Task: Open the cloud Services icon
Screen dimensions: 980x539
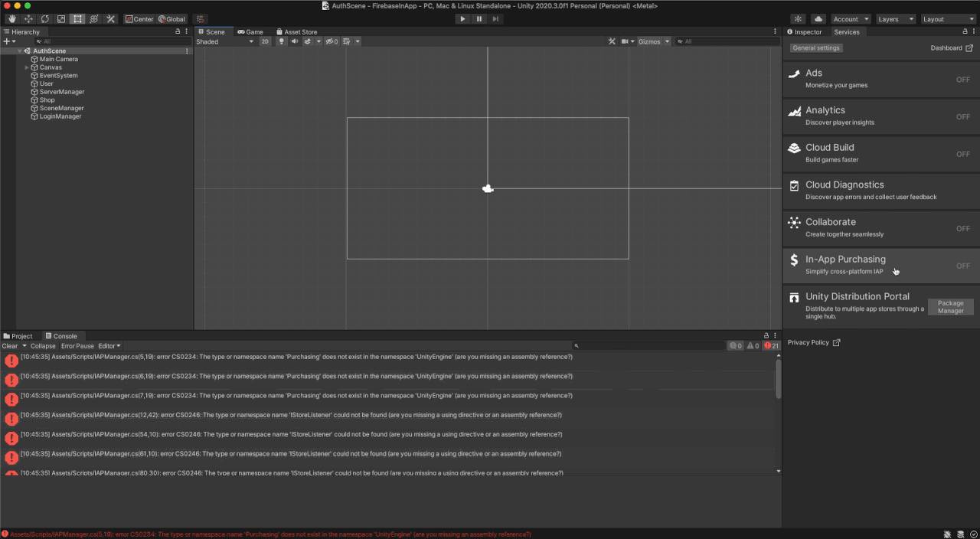Action: [x=818, y=18]
